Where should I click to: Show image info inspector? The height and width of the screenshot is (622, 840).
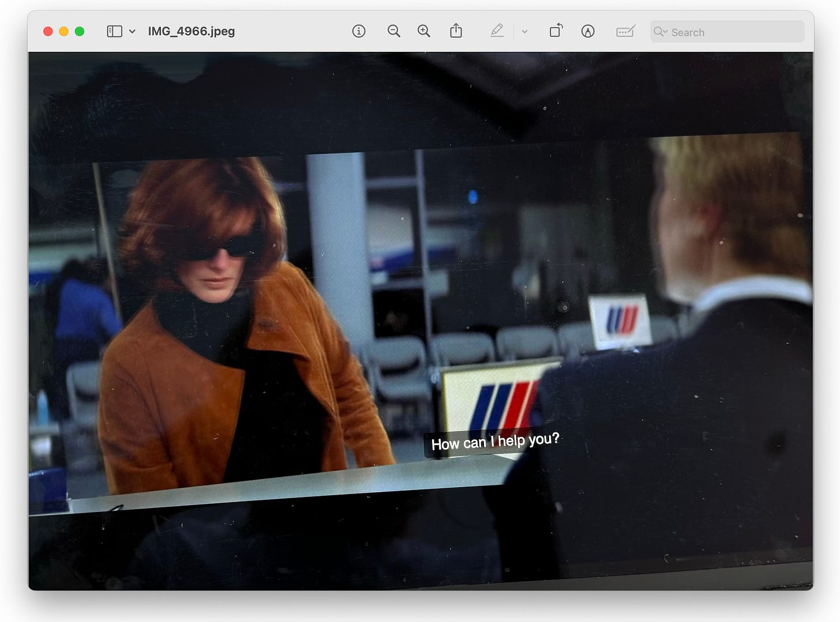[359, 31]
